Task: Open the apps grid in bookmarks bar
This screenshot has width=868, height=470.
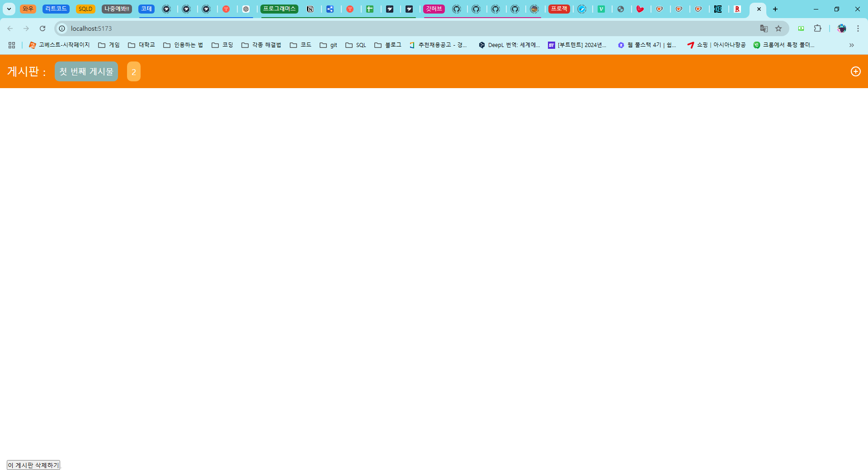Action: [12, 45]
